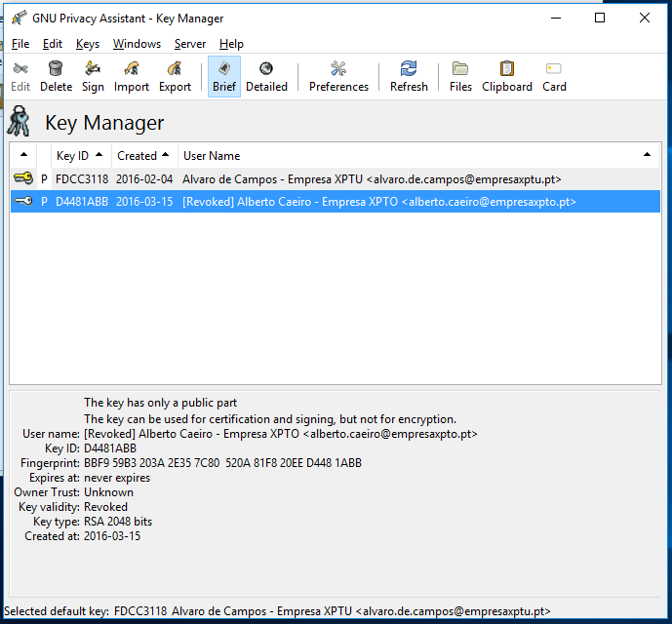This screenshot has width=672, height=624.
Task: Click created date 2016-02-04
Action: pyautogui.click(x=144, y=179)
